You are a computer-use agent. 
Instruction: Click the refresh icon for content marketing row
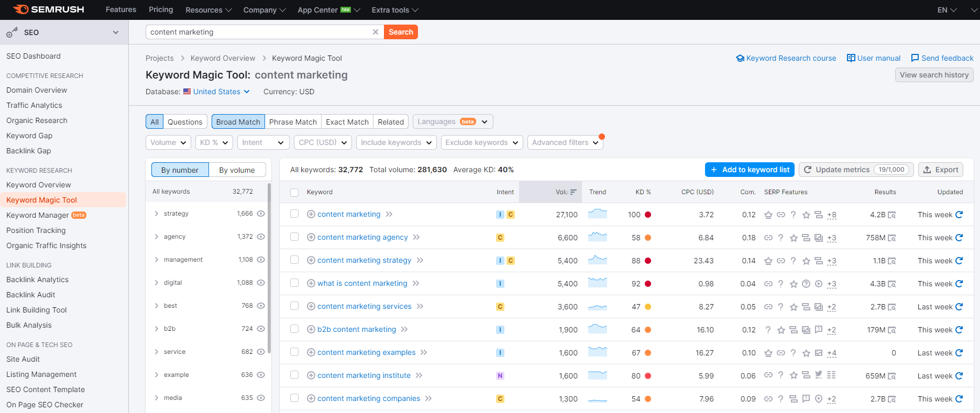(x=959, y=215)
